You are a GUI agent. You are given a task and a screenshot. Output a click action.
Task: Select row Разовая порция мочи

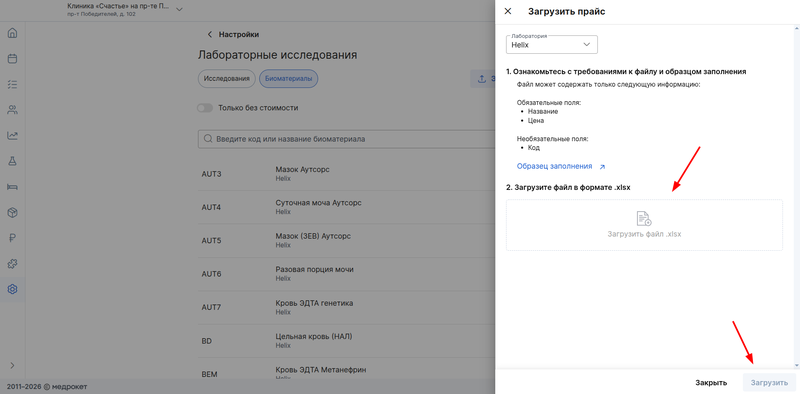pyautogui.click(x=346, y=274)
